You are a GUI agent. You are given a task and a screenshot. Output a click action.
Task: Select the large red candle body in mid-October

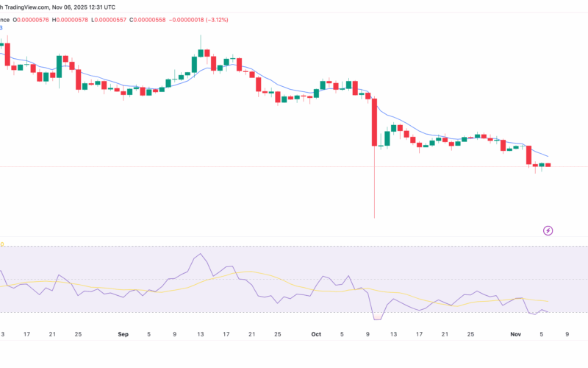[x=375, y=121]
